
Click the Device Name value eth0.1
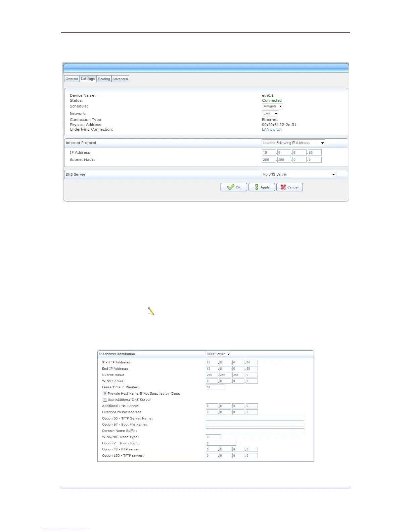coord(268,95)
